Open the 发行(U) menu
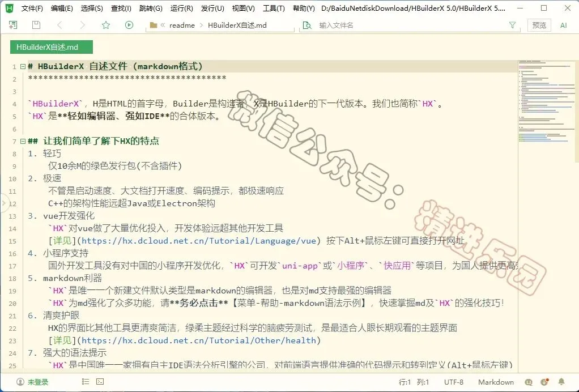Screen dimensions: 579x392 [x=212, y=8]
